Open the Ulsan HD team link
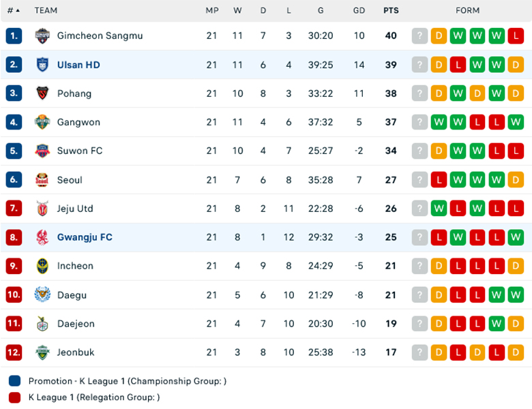 [78, 65]
